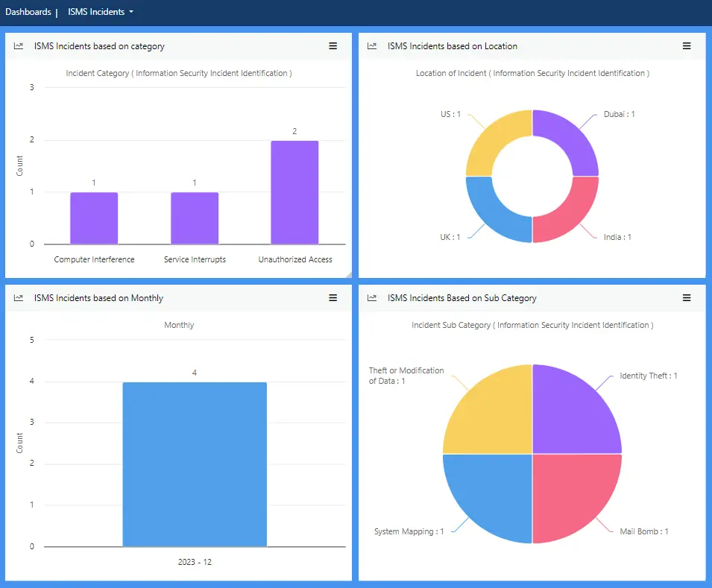
Task: Click the chart icon beside ISMS Incidents based on Location
Action: pos(371,45)
